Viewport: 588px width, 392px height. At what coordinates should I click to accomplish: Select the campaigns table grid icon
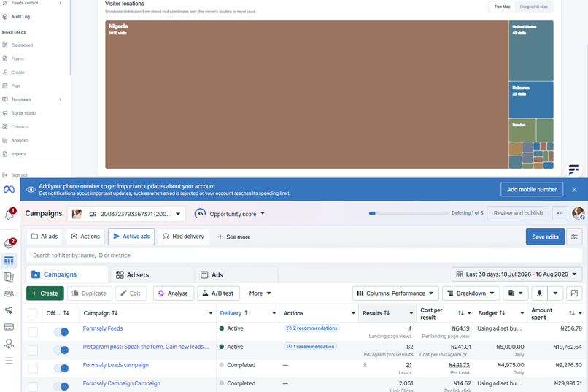point(9,261)
